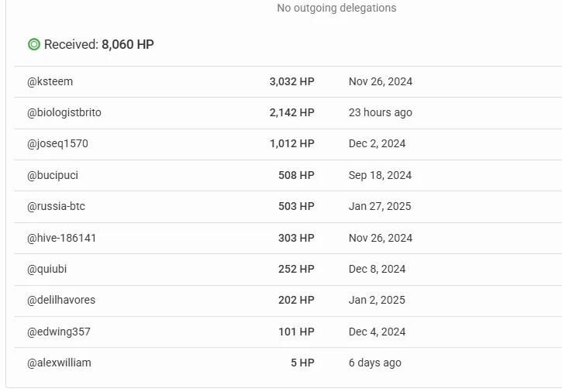Select the Received: 8,060 HP heading
This screenshot has height=392, width=562.
(x=99, y=44)
